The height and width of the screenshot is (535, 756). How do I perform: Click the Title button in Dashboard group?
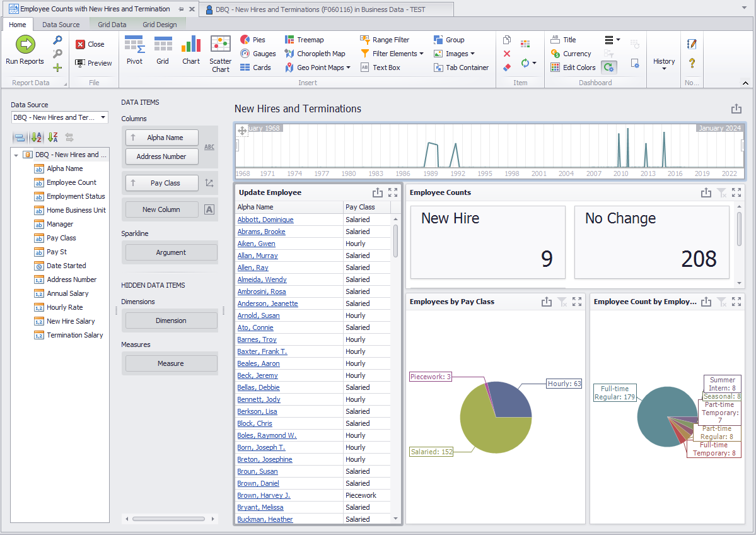(x=563, y=40)
